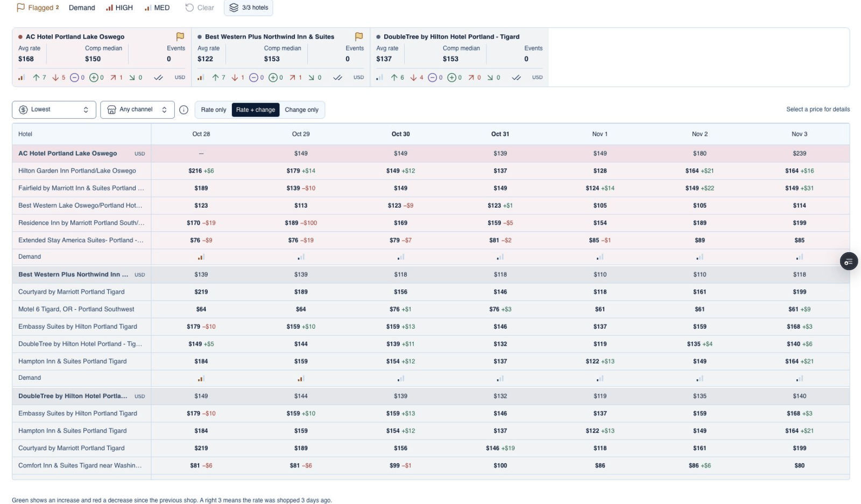Click the double-check icon on AC Hotel card
This screenshot has height=504, width=861.
[158, 77]
